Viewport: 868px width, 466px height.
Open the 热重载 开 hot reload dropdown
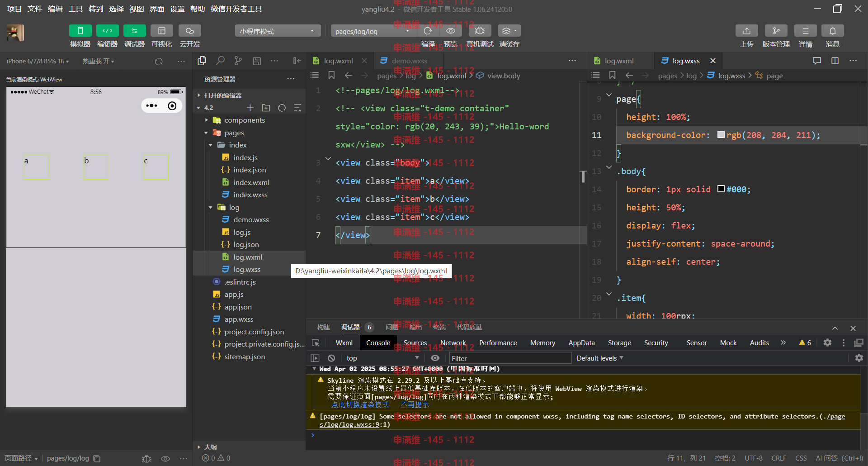(98, 61)
